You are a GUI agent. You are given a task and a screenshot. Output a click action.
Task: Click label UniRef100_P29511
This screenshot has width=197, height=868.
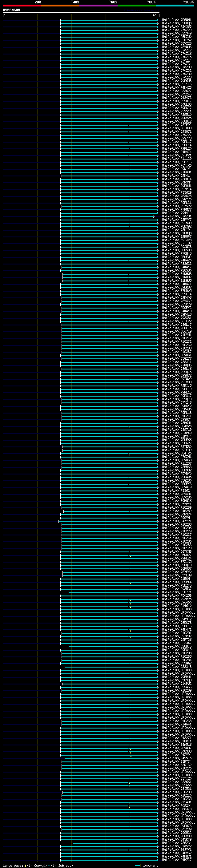point(177,111)
